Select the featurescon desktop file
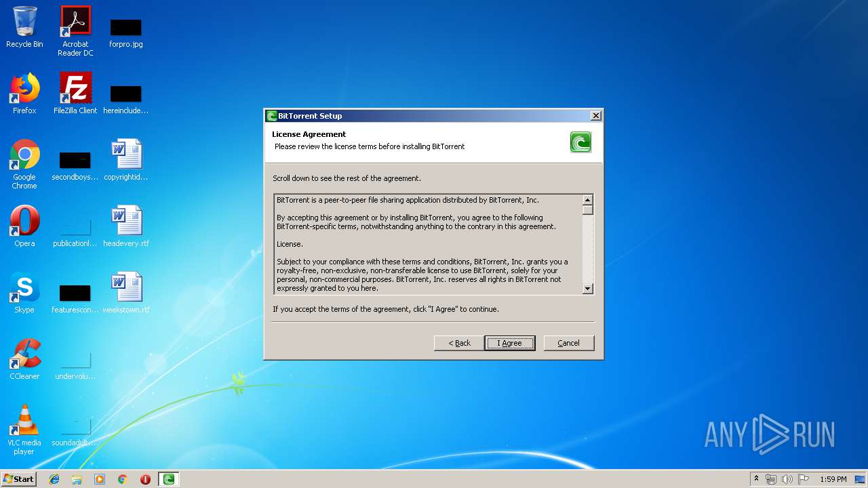 (75, 298)
